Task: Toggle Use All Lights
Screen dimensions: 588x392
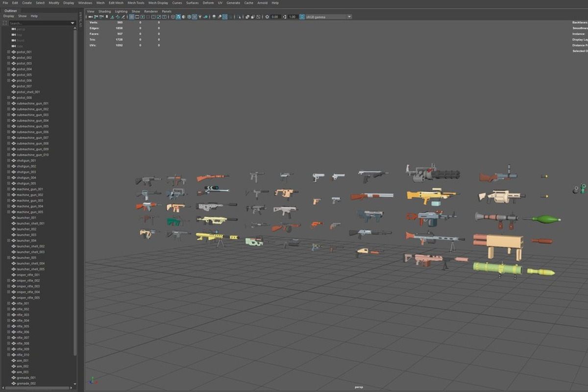Action: point(200,17)
